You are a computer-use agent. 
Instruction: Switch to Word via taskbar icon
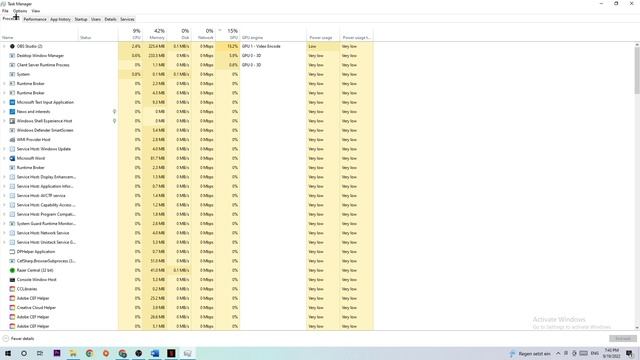[155, 353]
